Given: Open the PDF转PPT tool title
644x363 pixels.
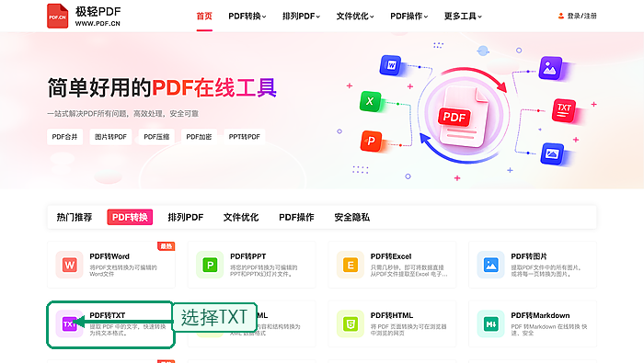Looking at the screenshot, I should click(248, 256).
